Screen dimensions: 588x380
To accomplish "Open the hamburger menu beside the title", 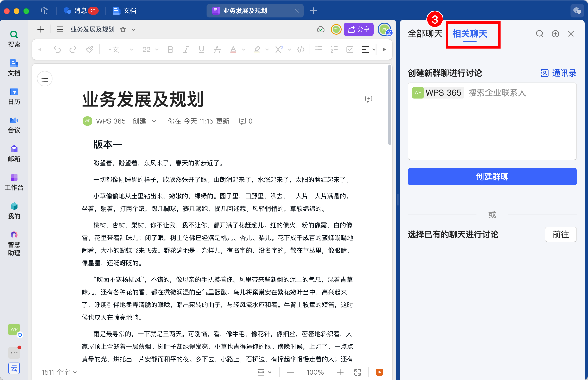I will pyautogui.click(x=60, y=30).
